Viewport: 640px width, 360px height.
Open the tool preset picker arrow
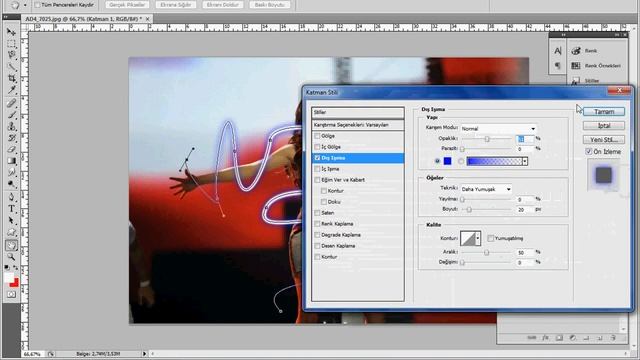tap(25, 5)
